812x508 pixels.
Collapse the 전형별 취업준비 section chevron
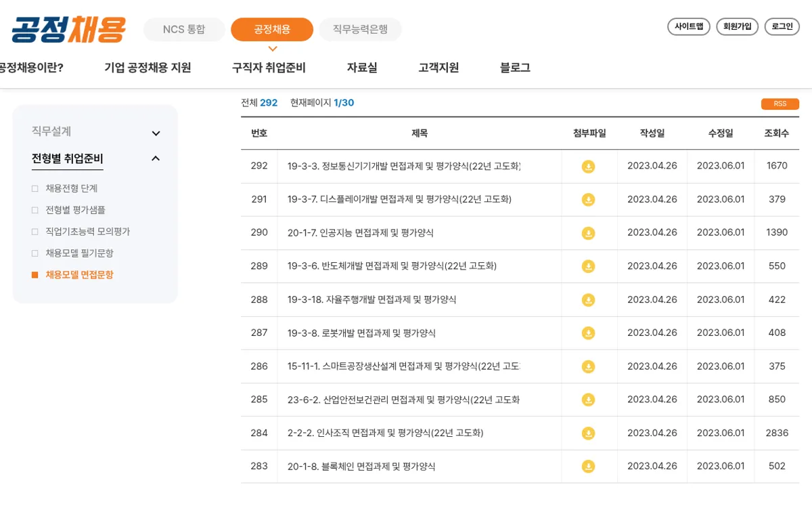point(156,158)
